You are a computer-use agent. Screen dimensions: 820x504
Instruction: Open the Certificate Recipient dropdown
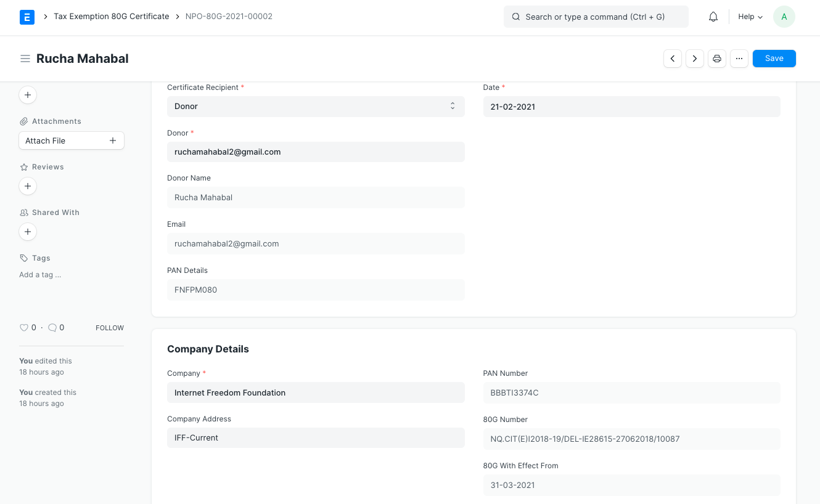[316, 107]
